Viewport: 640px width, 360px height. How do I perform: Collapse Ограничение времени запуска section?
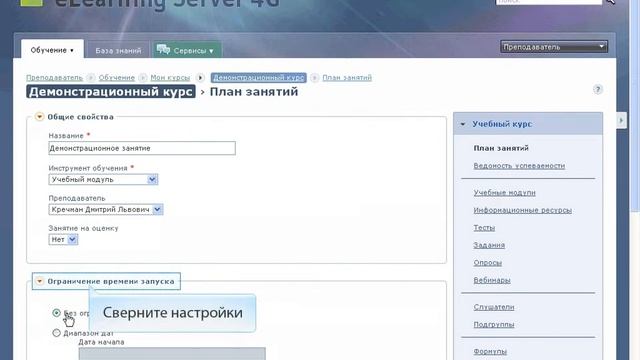point(39,281)
